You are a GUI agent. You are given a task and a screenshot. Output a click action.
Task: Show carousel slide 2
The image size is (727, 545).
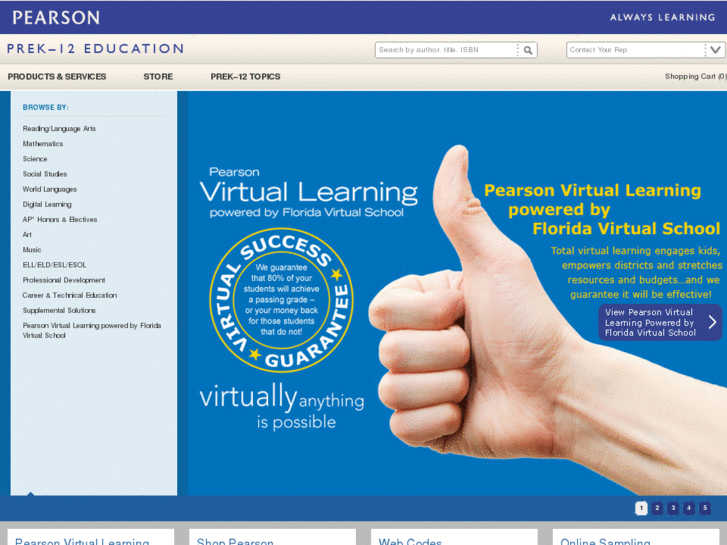[x=657, y=508]
